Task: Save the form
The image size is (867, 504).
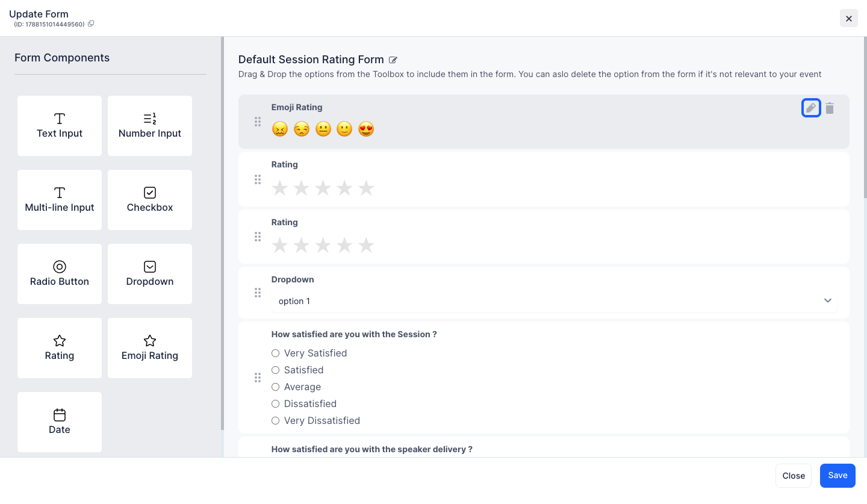Action: coord(837,476)
